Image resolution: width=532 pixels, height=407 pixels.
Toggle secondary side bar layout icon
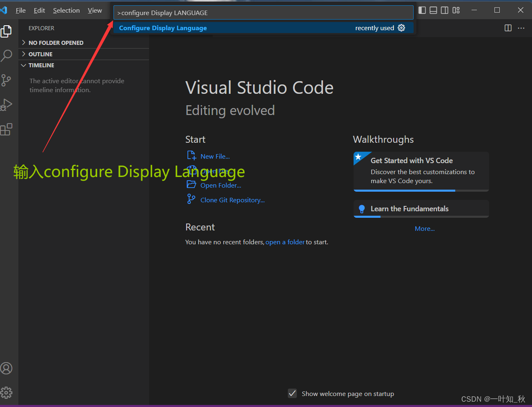(x=445, y=10)
